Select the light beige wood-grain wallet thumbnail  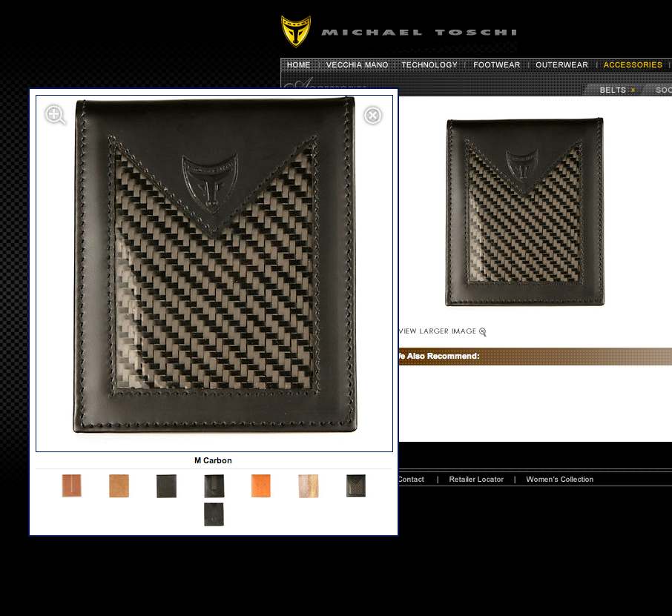tap(309, 486)
